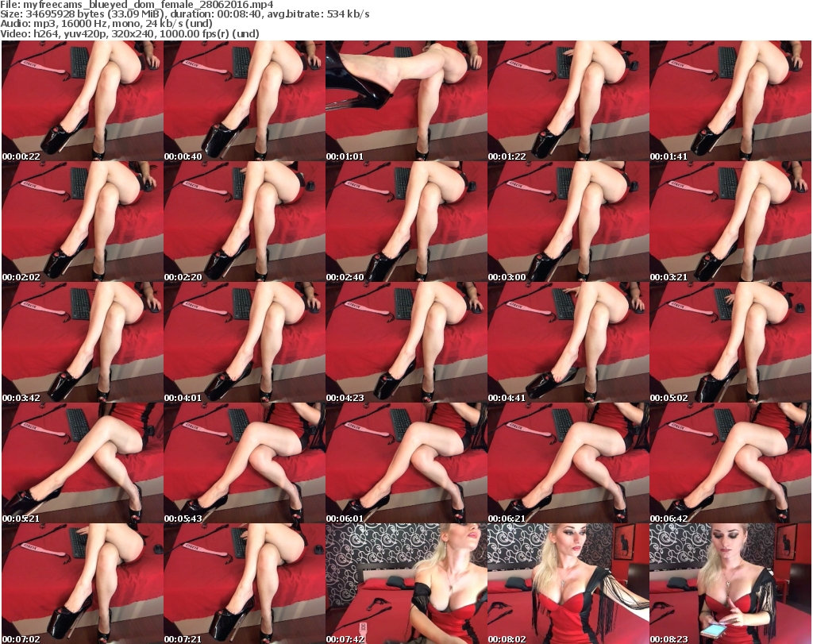
Task: Pick the thumbnail at 00:03:42
Action: click(x=83, y=342)
